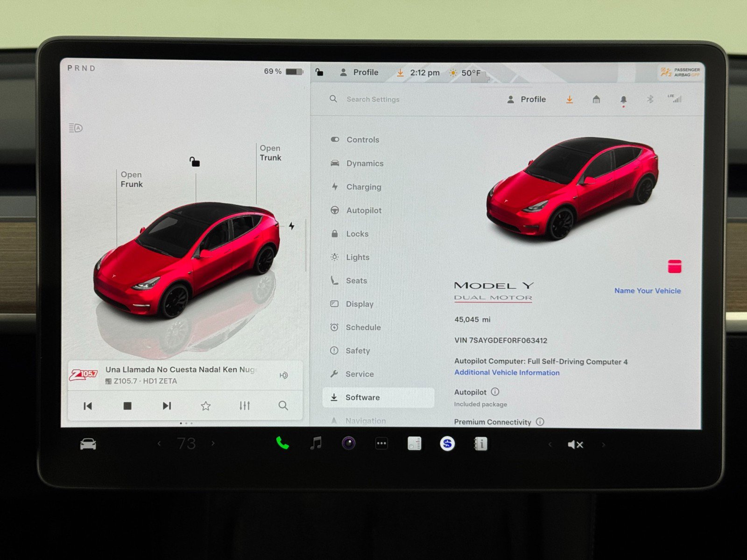Open Additional Vehicle Information link
Viewport: 747px width, 560px height.
click(507, 372)
